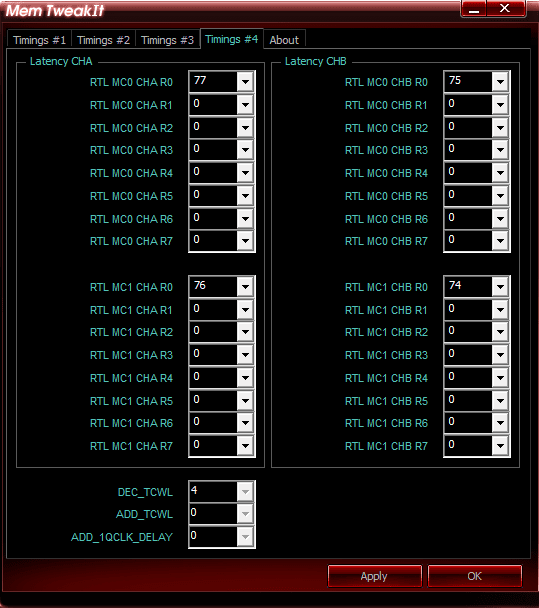Click the ADD_TCWL value field

point(213,514)
